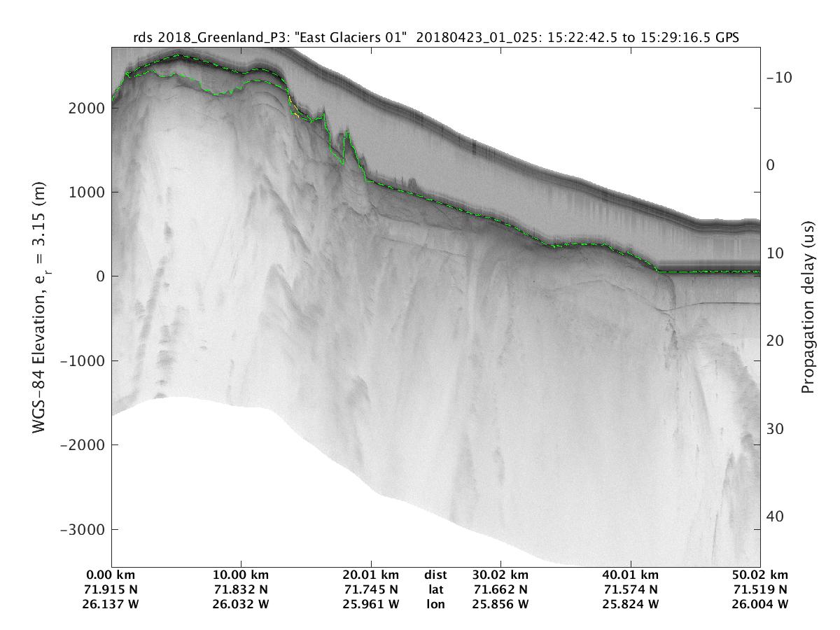Click the "lon" row legend text
This screenshot has width=840, height=630.
point(435,603)
